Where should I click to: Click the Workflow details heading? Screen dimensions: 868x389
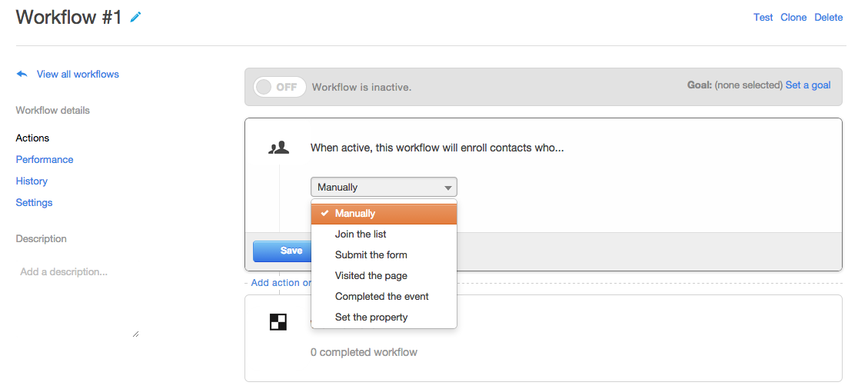pos(52,110)
